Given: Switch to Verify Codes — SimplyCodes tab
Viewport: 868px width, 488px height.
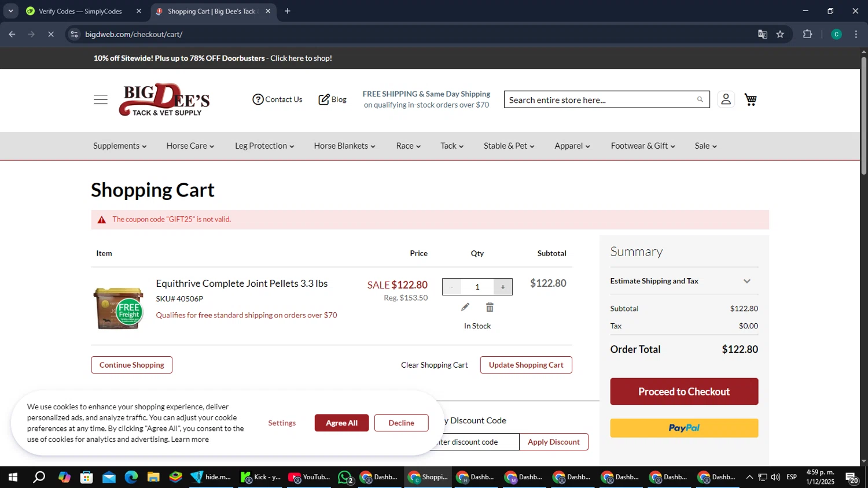Looking at the screenshot, I should [x=81, y=11].
